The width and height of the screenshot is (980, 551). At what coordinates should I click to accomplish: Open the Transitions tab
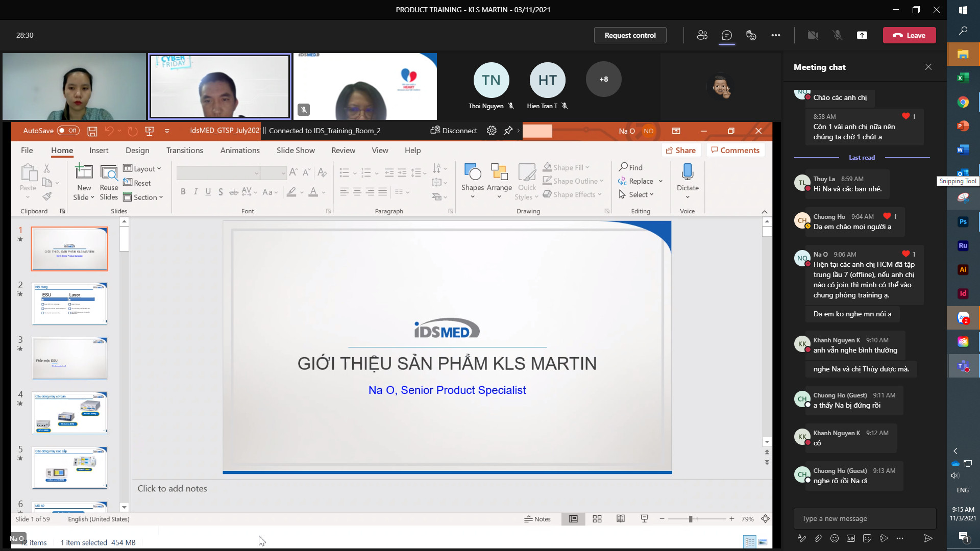click(x=185, y=150)
